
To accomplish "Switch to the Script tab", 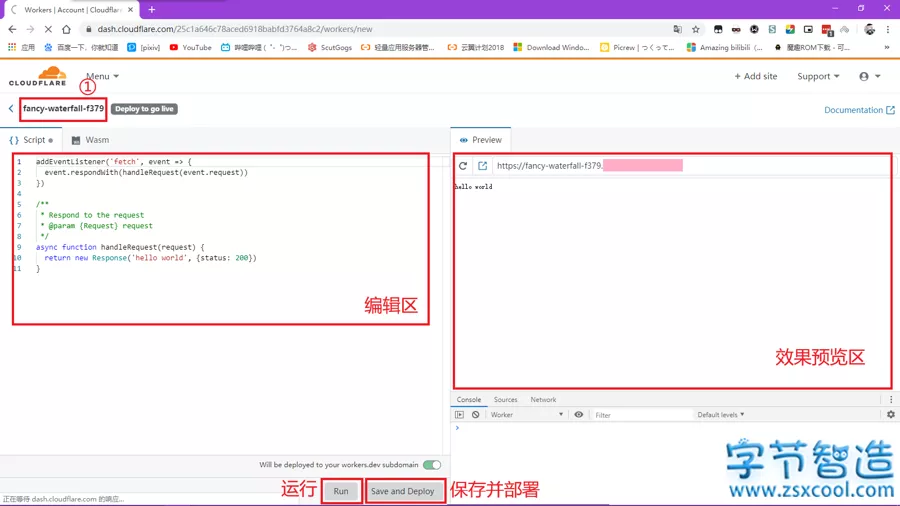I will click(x=31, y=140).
